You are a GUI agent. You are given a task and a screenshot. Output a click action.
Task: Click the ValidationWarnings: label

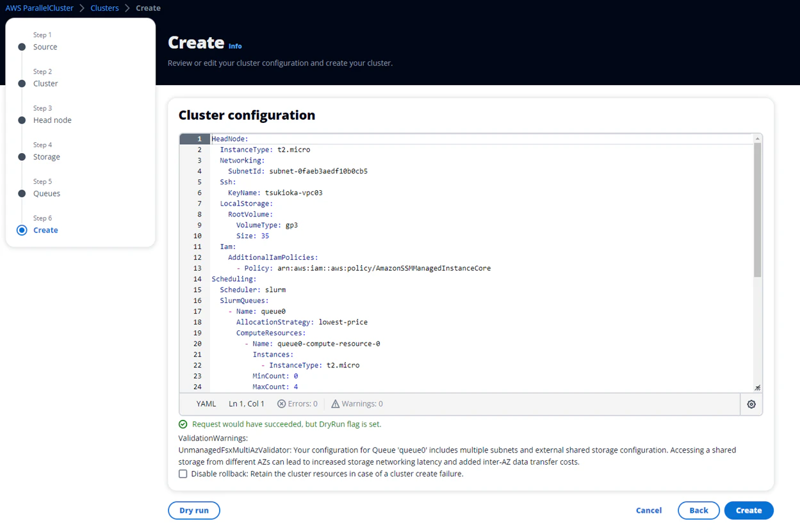[213, 439]
